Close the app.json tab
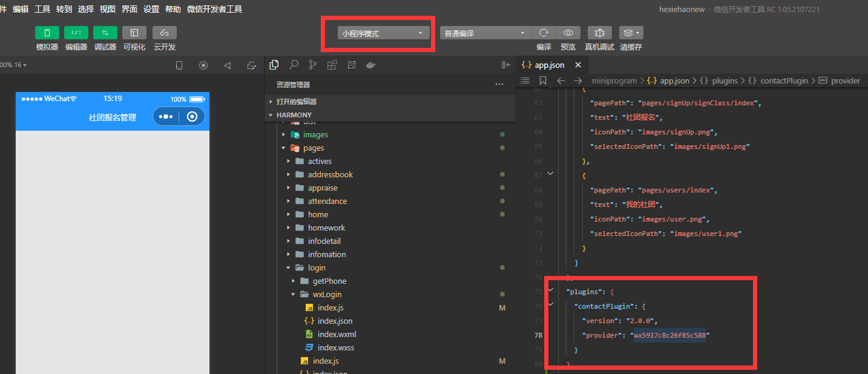Screen dimensions: 868x374 (x=578, y=65)
